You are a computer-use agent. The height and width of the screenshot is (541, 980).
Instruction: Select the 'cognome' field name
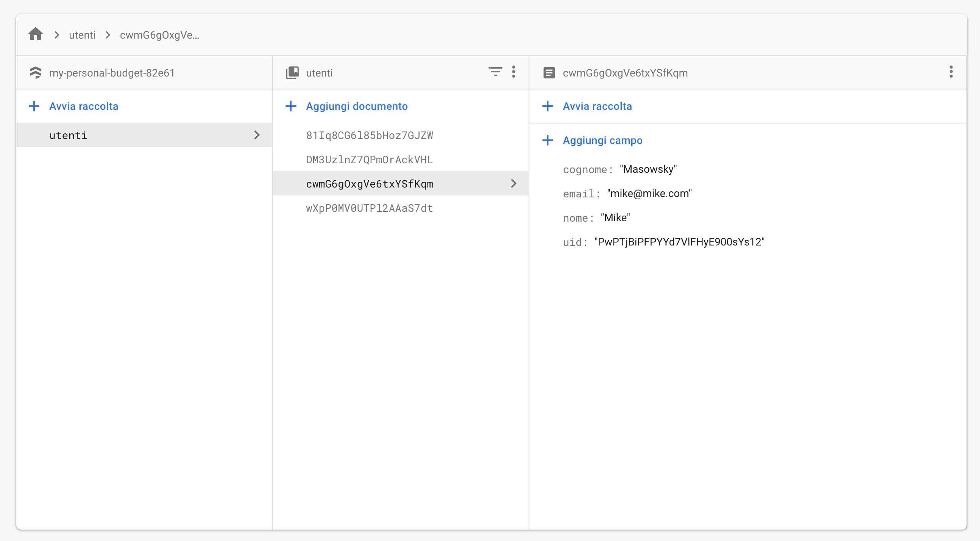585,169
